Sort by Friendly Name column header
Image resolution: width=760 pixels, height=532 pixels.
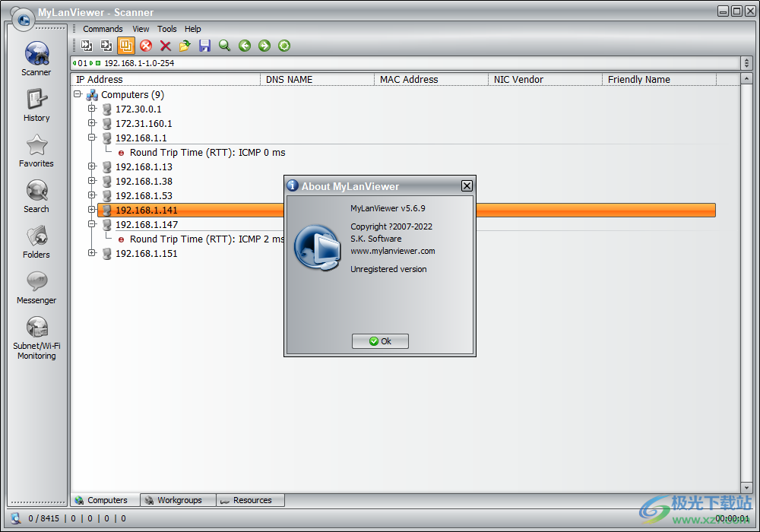(659, 80)
